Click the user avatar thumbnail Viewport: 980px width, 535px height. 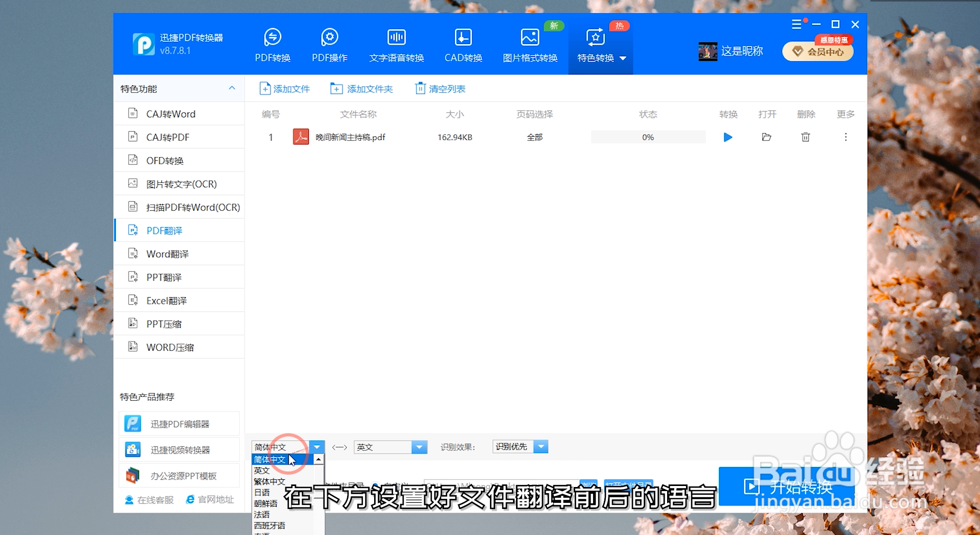click(708, 51)
